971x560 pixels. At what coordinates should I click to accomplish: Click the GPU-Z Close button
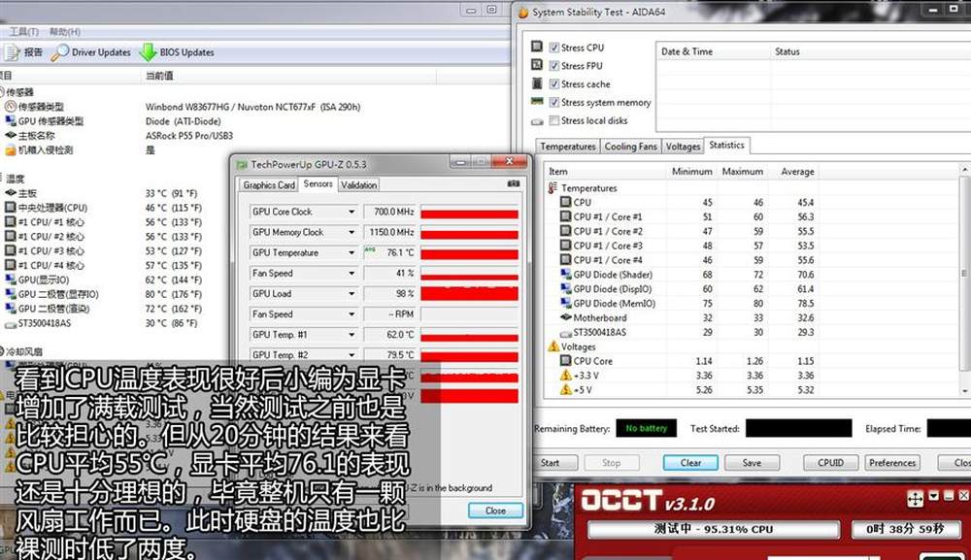(495, 511)
